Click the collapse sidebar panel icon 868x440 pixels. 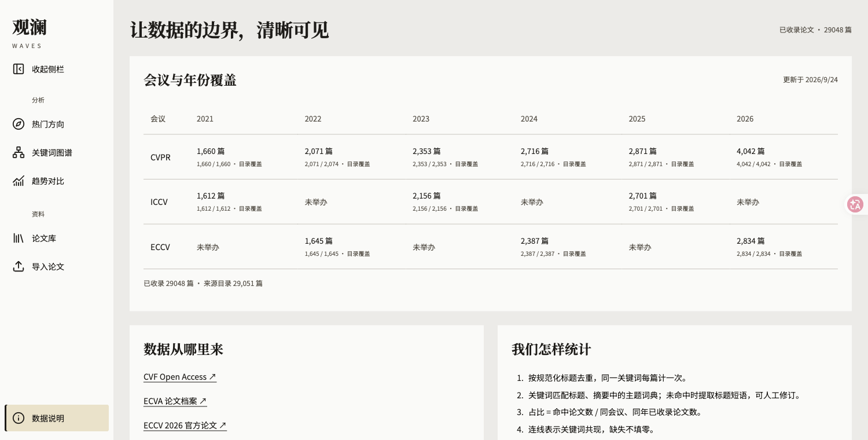[19, 69]
